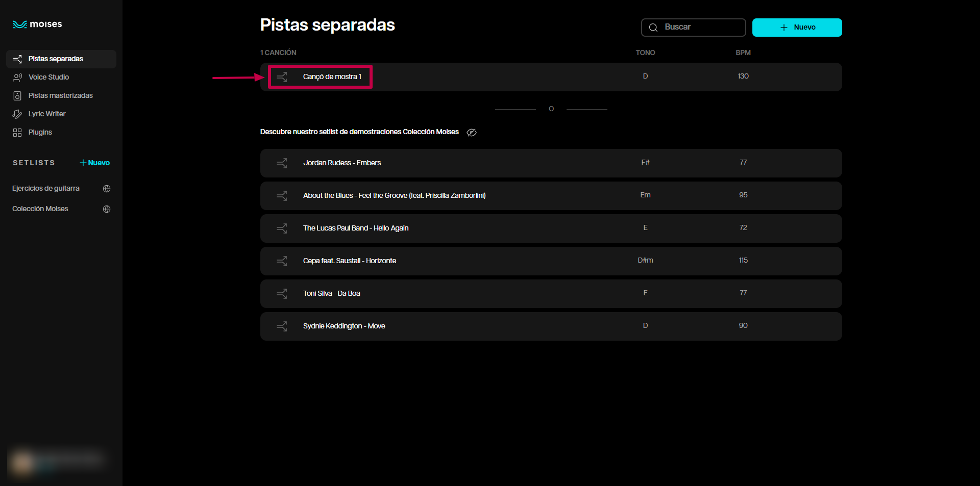This screenshot has height=486, width=980.
Task: Open the song Cançó de mostra 1
Action: pyautogui.click(x=332, y=77)
